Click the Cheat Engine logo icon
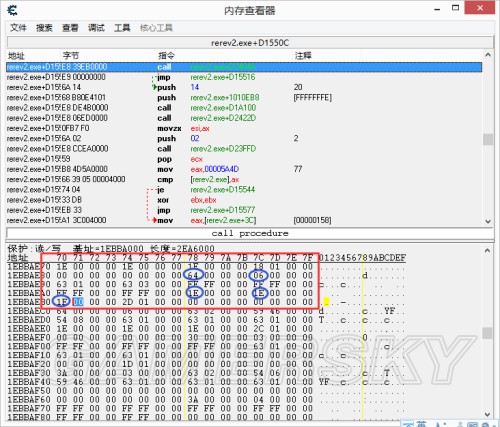Viewport: 500px width, 427px height. tap(12, 10)
